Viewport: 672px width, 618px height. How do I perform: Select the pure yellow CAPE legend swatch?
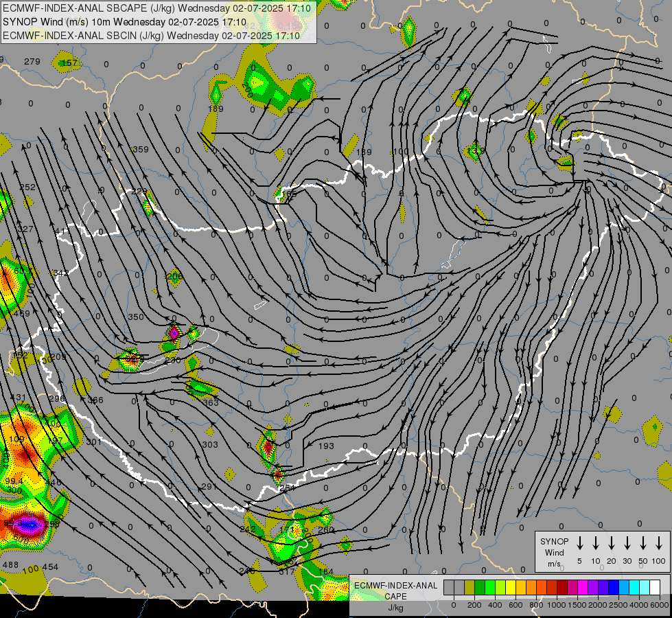point(511,587)
